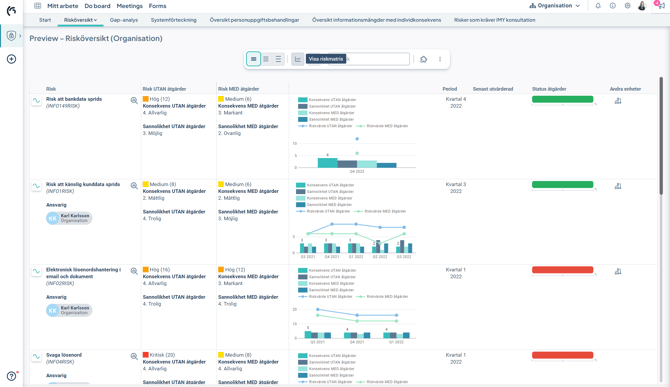This screenshot has height=387, width=670.
Task: Click trend icon for Svaga lösenord row
Action: tap(36, 356)
